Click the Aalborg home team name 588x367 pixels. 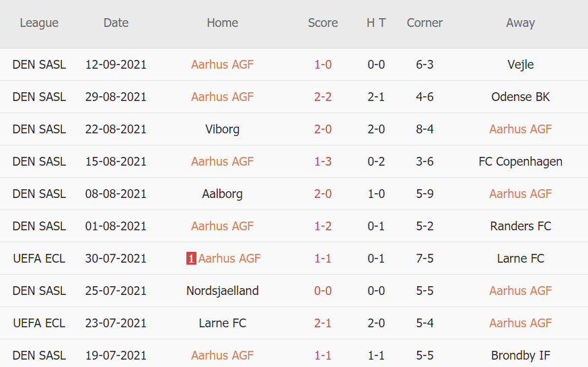[x=223, y=194]
